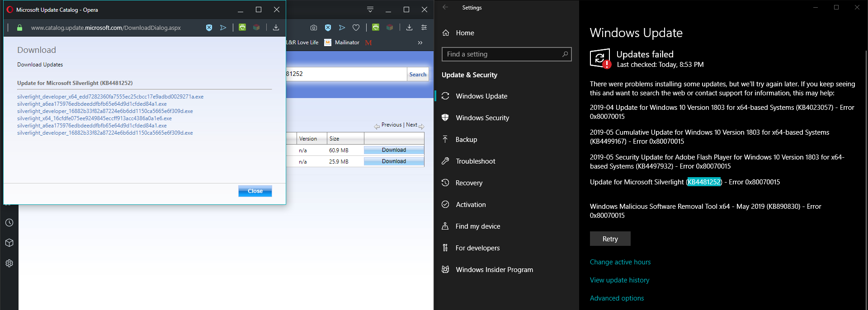Open Advanced options link
Screen dimensions: 868x310
click(617, 298)
